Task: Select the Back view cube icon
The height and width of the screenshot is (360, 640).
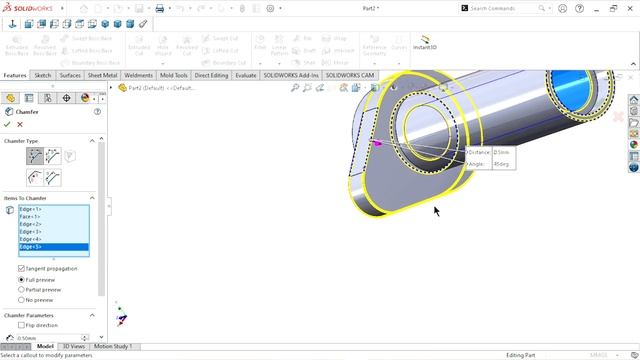Action: [41, 24]
